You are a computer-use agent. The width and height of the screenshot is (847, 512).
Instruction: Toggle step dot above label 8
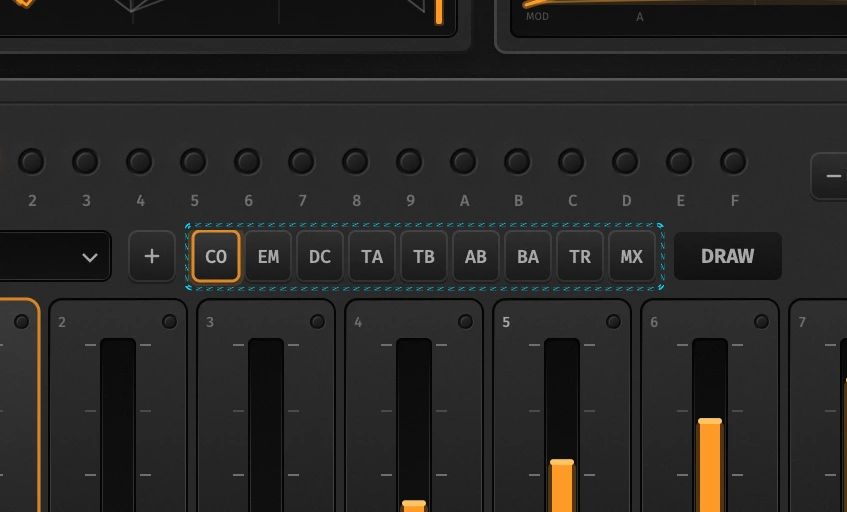(355, 161)
